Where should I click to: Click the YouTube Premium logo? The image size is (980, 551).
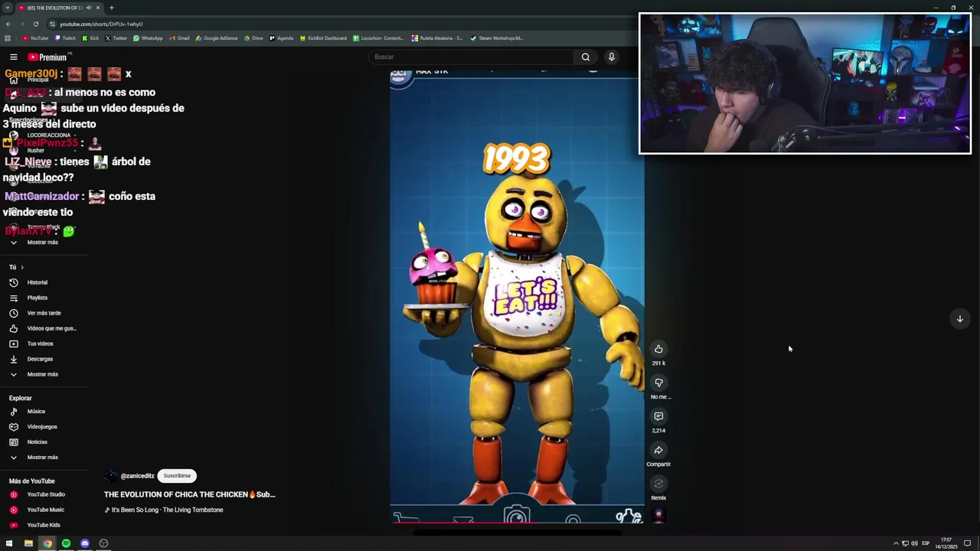tap(47, 57)
